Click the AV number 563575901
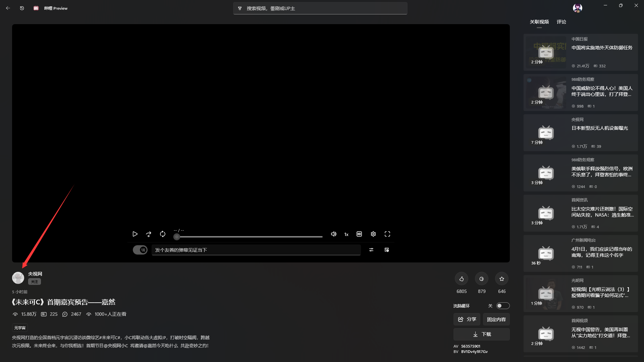This screenshot has width=644, height=362. pyautogui.click(x=471, y=346)
